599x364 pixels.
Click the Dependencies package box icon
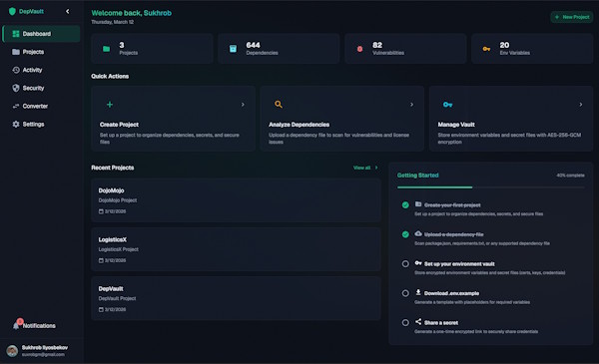(233, 49)
